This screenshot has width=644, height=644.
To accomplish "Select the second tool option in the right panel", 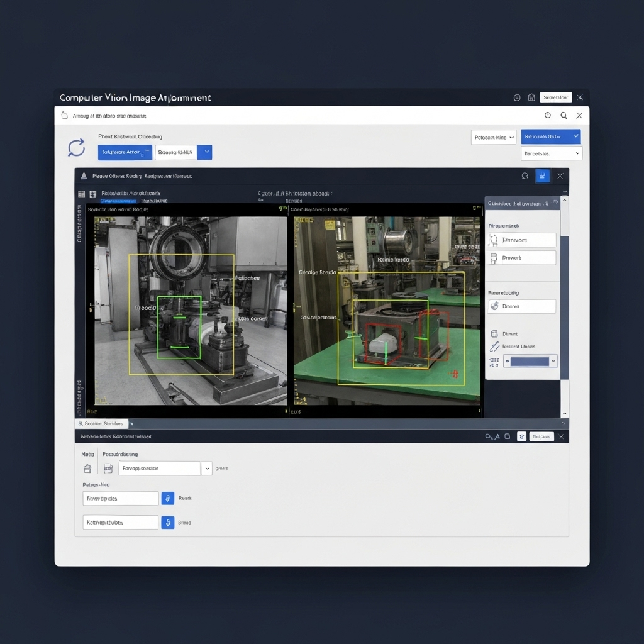I will tap(521, 257).
